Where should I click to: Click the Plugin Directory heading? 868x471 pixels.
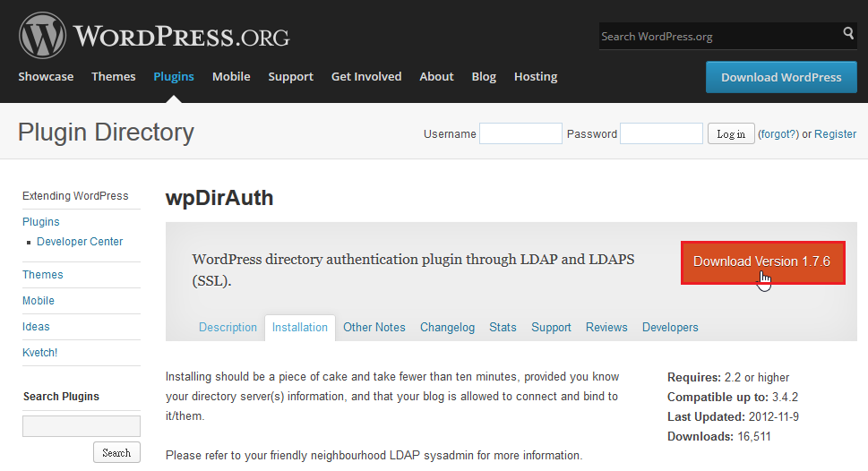point(106,133)
